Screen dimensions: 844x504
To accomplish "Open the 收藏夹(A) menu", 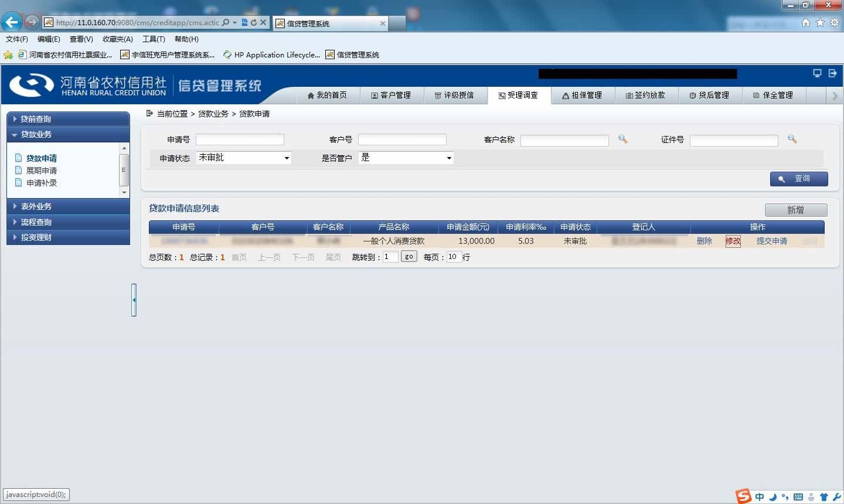I will point(118,39).
